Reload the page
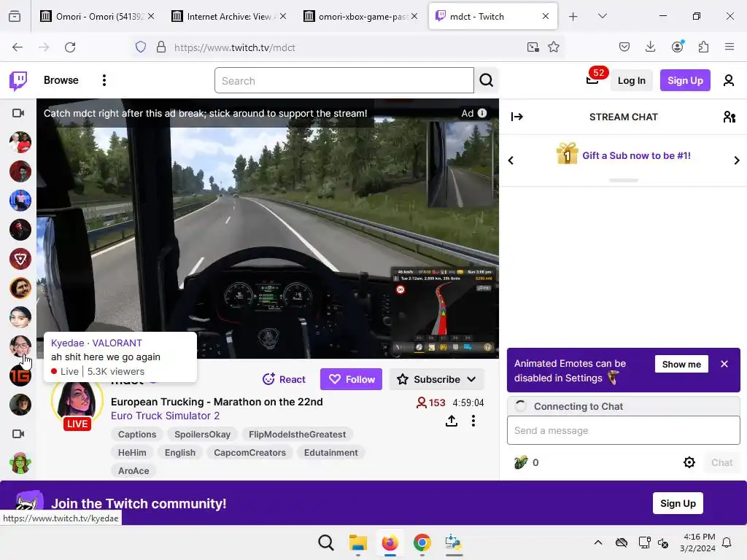This screenshot has width=747, height=560. (70, 47)
